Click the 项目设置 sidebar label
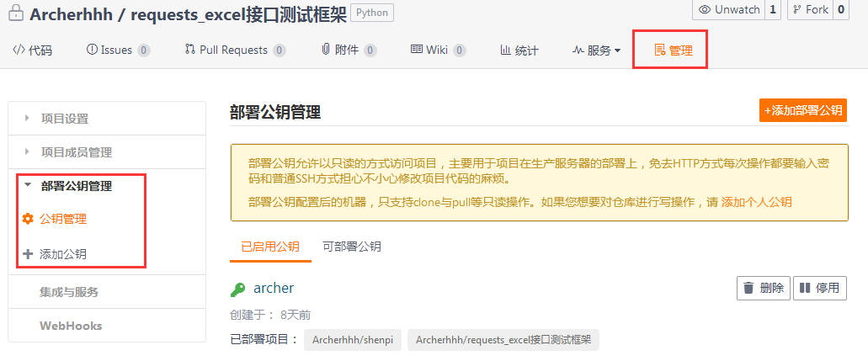The width and height of the screenshot is (868, 361). click(x=64, y=119)
